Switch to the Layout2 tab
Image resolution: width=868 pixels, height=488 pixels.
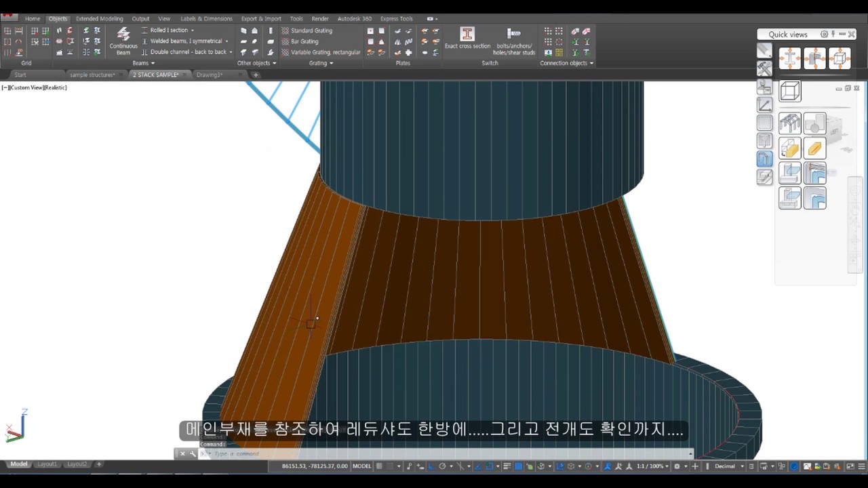point(77,464)
